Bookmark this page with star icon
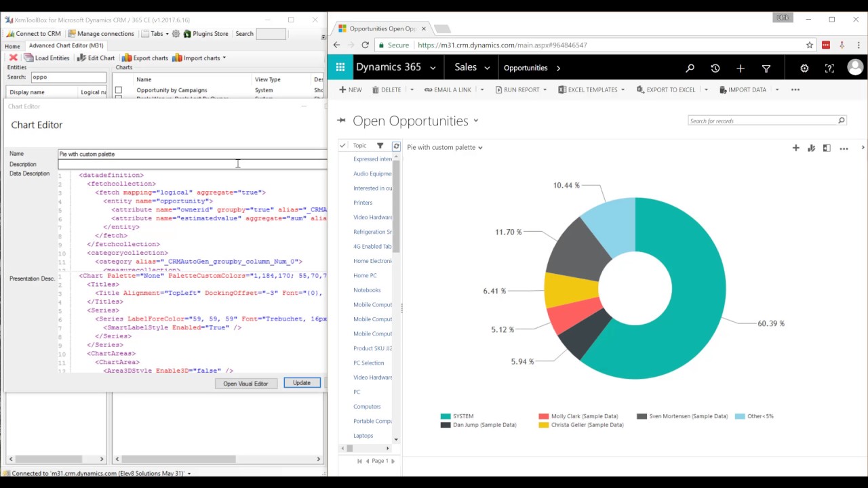The image size is (868, 488). (810, 45)
